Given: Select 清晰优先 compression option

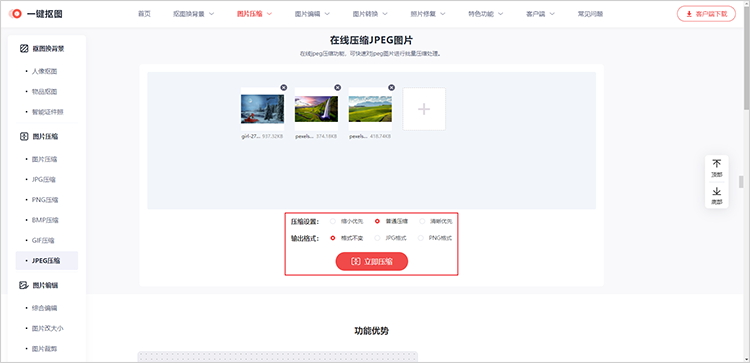Looking at the screenshot, I should pos(436,221).
